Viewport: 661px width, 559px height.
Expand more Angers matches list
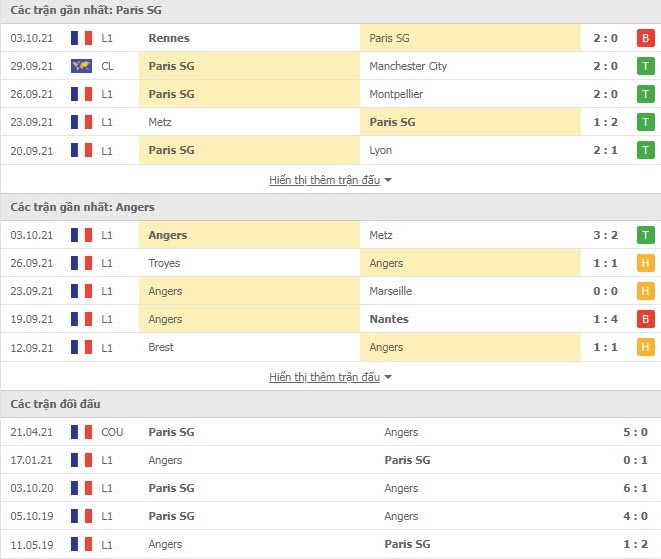[325, 377]
